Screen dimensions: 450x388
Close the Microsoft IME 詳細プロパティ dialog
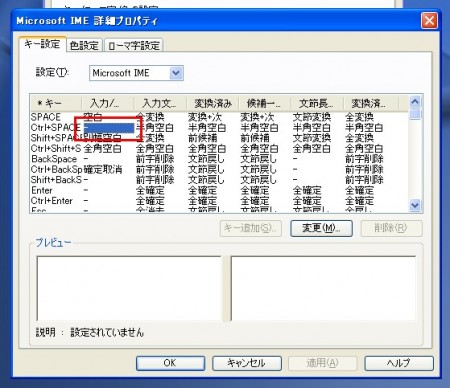coord(429,21)
